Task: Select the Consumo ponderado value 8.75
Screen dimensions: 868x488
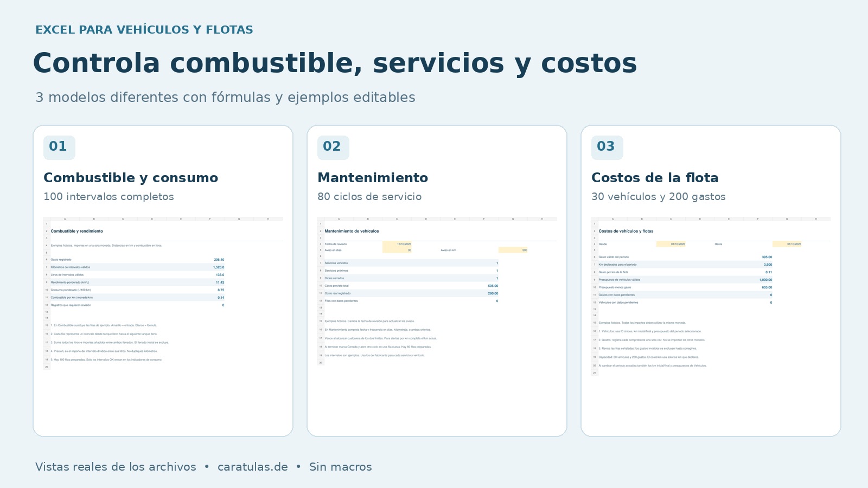Action: click(x=221, y=290)
